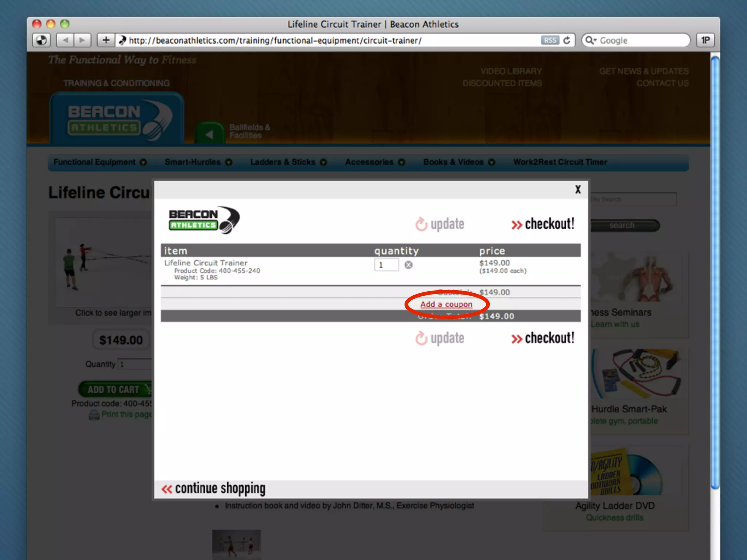Click continue shopping link
This screenshot has height=560, width=747.
[x=213, y=489]
